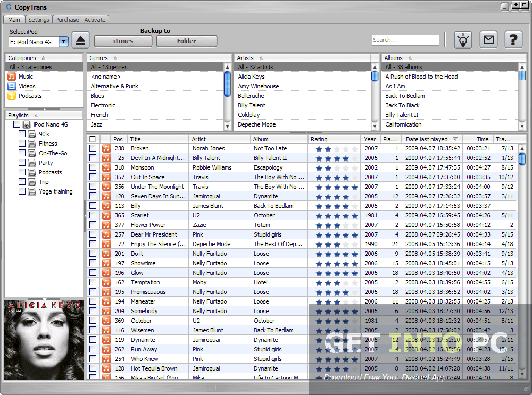The height and width of the screenshot is (395, 532).
Task: Tick the iPod Nano 4G playlist checkbox
Action: coord(16,124)
